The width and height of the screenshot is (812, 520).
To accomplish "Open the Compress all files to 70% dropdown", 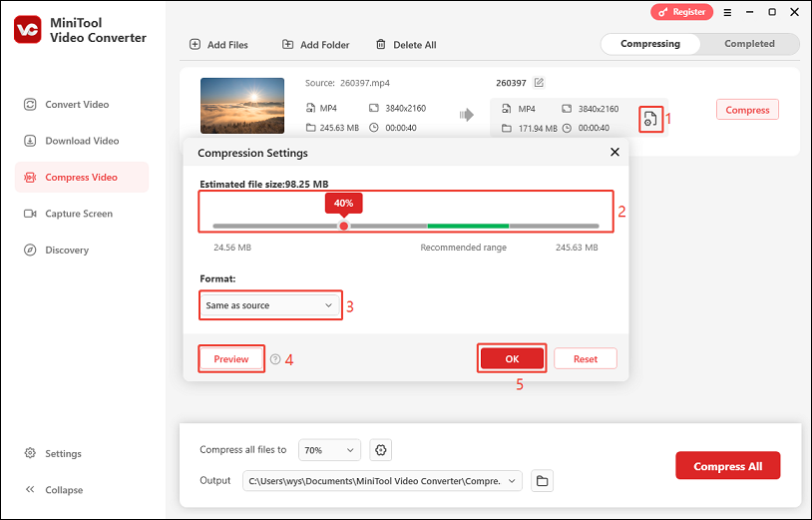I will coord(329,450).
